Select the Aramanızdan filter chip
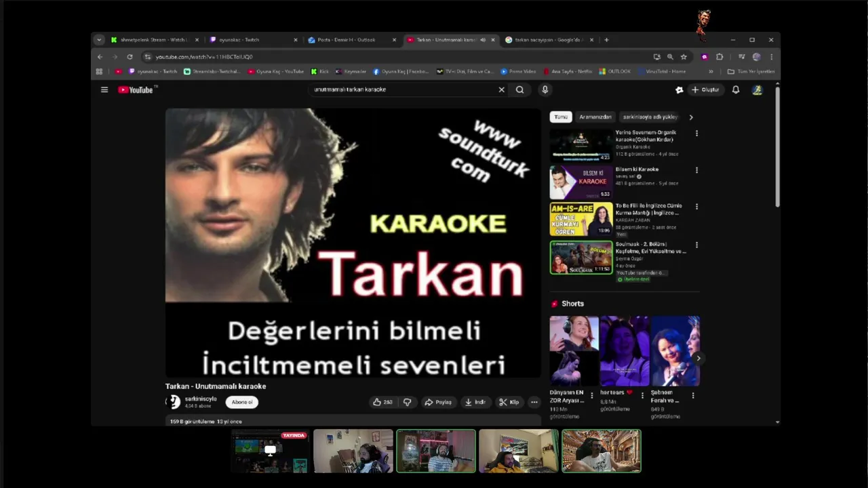Image resolution: width=868 pixels, height=488 pixels. point(595,117)
